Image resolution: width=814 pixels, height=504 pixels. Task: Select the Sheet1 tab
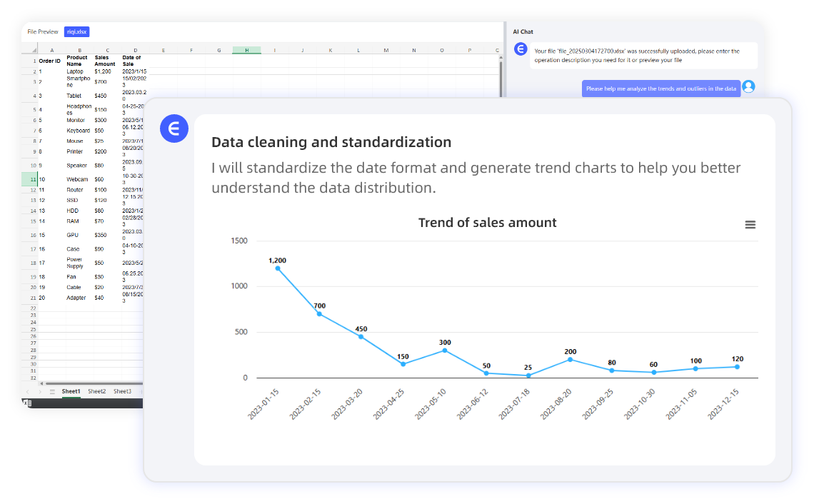71,391
